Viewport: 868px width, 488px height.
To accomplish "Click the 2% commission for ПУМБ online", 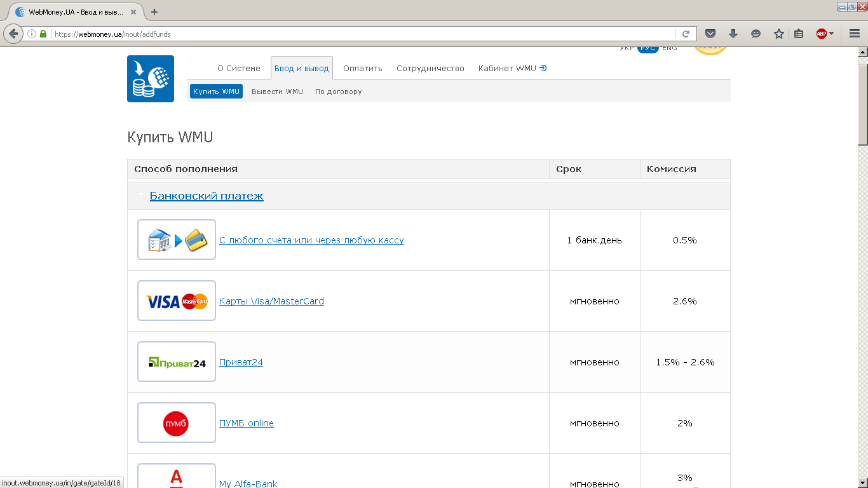I will (685, 423).
